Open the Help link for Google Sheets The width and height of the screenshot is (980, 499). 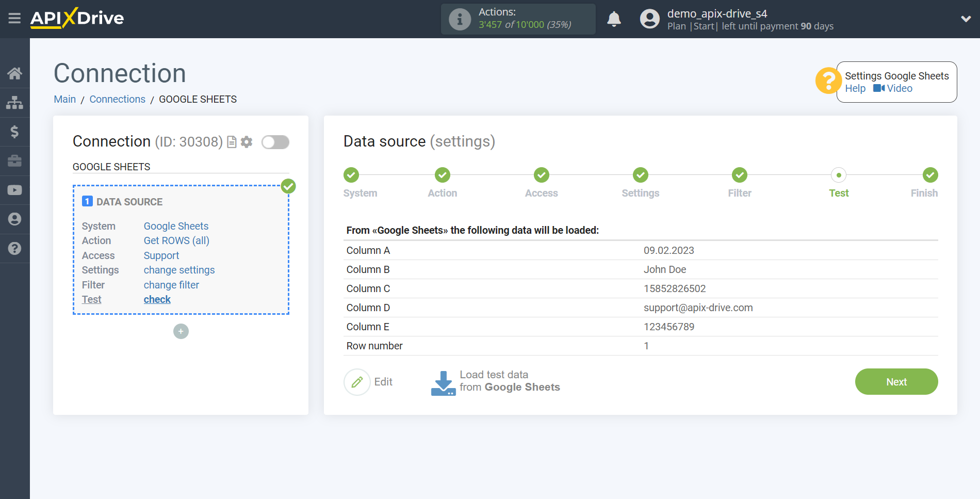click(x=855, y=88)
